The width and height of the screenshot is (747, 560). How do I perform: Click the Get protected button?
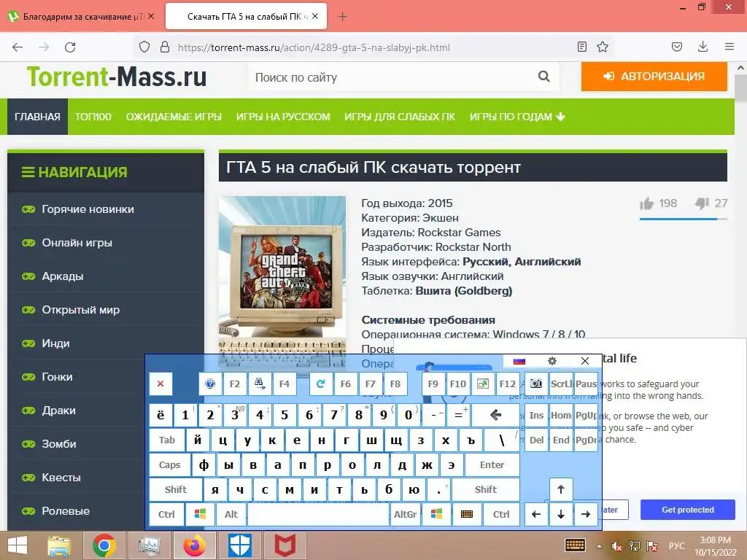[x=687, y=510]
